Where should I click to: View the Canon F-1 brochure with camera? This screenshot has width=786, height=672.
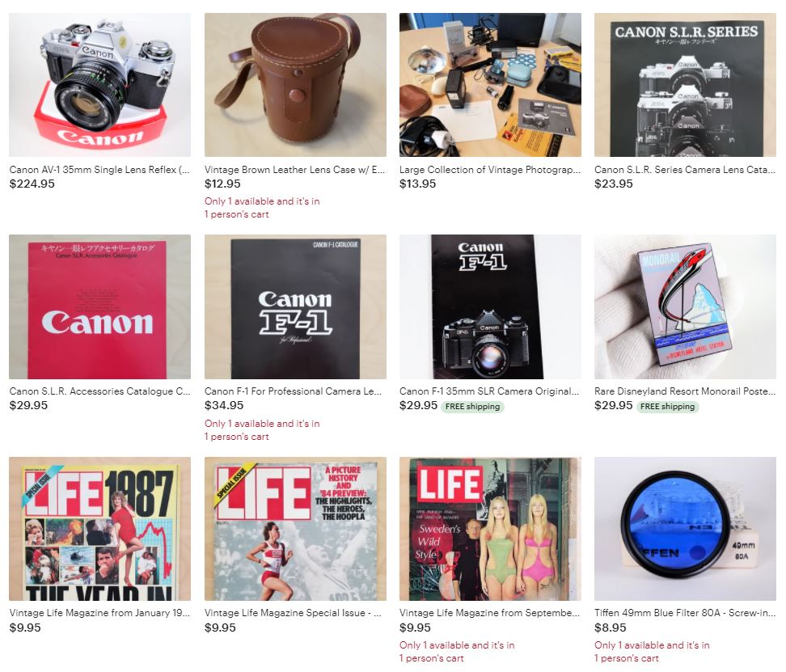(x=490, y=306)
